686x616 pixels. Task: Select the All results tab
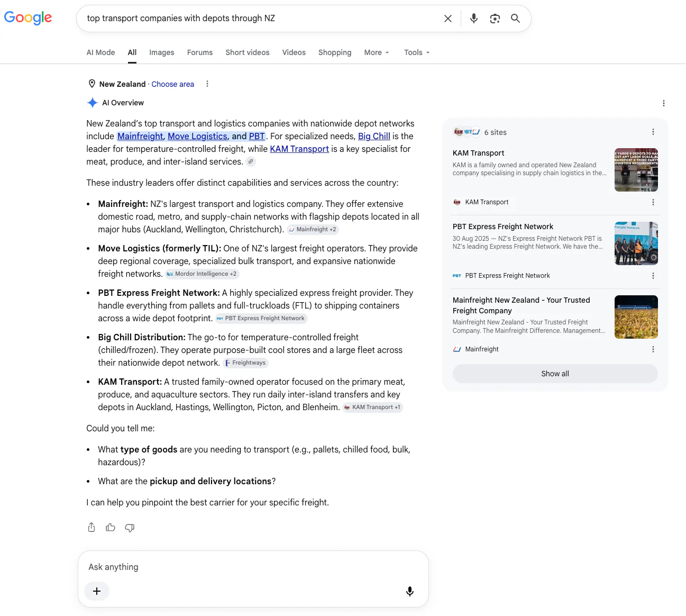pos(132,52)
